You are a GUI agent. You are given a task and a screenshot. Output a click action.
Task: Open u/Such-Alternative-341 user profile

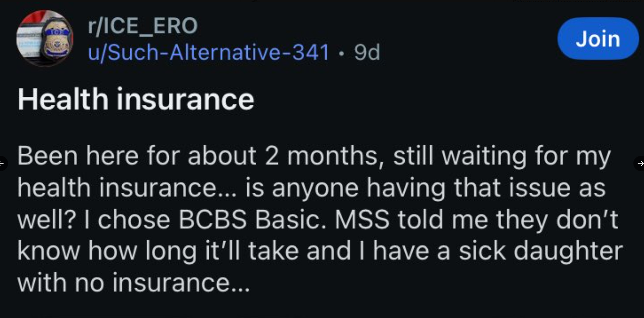click(208, 53)
